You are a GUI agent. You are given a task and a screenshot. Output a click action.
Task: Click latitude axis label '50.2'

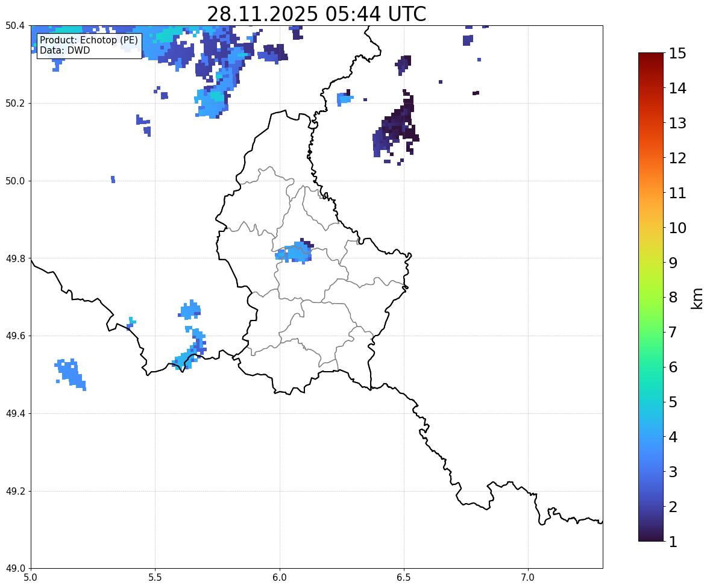coord(15,103)
